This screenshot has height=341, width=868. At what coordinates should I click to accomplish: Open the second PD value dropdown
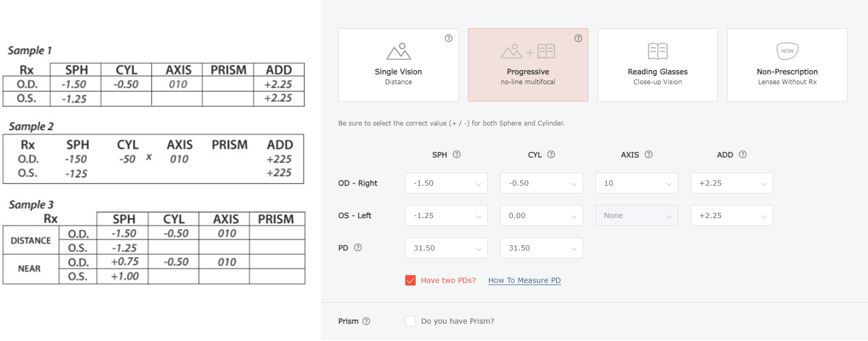(541, 248)
